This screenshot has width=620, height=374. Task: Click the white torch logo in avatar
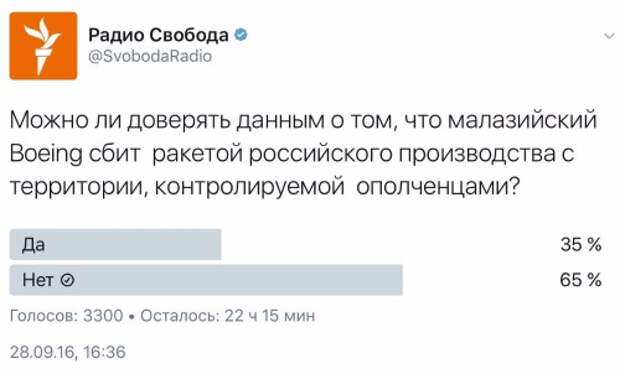pyautogui.click(x=43, y=46)
